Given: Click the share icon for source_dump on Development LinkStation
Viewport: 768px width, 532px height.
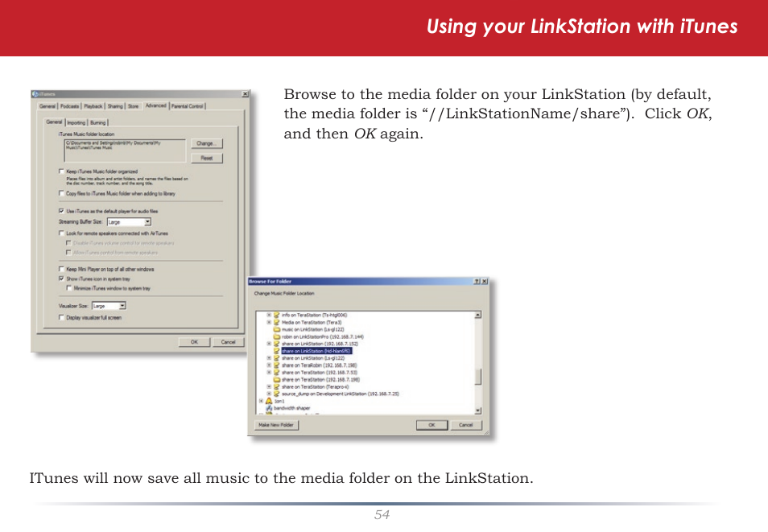Looking at the screenshot, I should (276, 394).
